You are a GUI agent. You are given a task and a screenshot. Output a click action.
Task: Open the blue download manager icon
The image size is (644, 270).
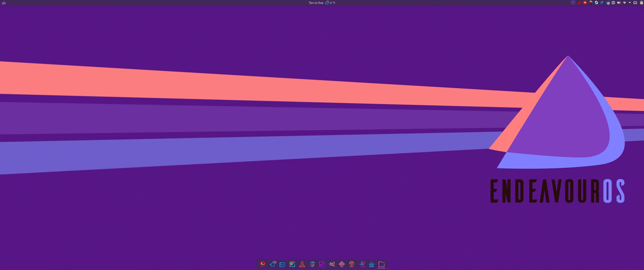(372, 264)
